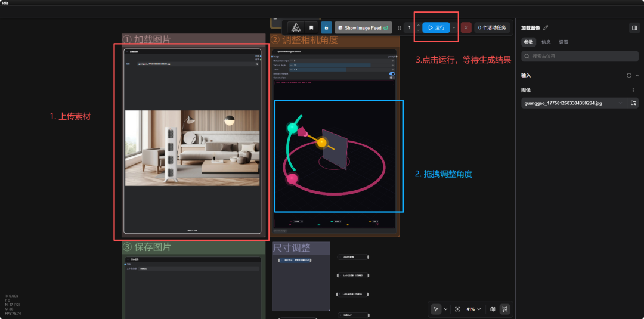Click the pink horizontal angle handle sphere
Screen dimensions: 644x319
pos(292,179)
